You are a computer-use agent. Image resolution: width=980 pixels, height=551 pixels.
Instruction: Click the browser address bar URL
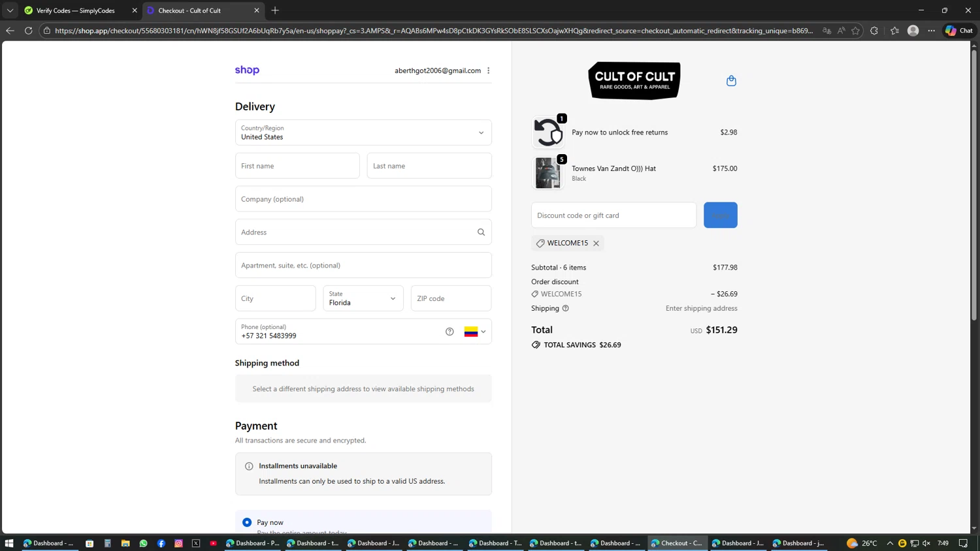click(434, 31)
